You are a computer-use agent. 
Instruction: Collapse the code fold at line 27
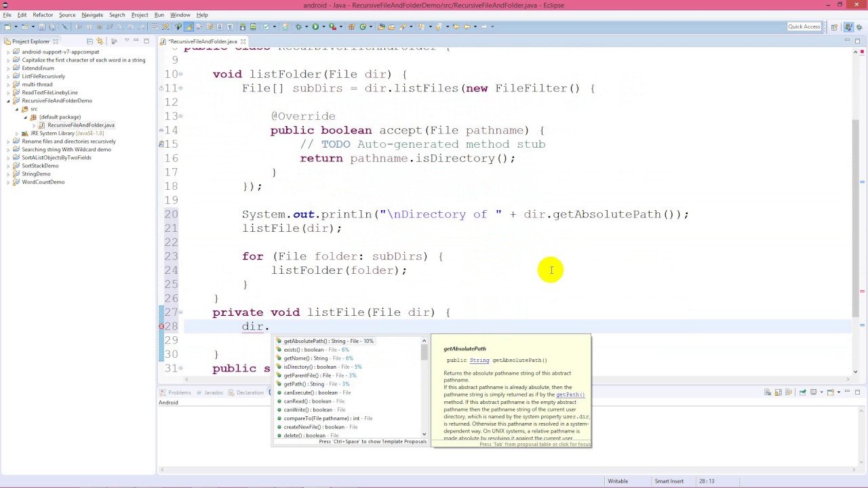[x=180, y=312]
